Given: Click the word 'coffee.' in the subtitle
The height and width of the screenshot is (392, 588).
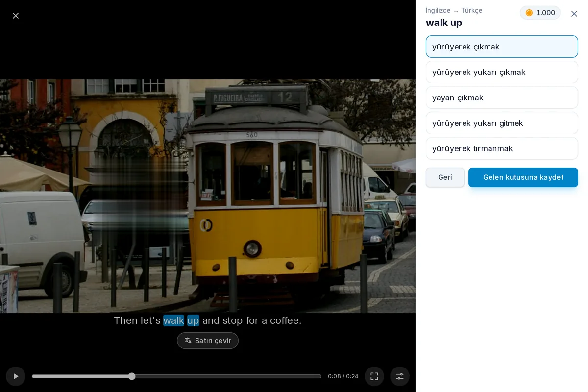Looking at the screenshot, I should (x=285, y=320).
